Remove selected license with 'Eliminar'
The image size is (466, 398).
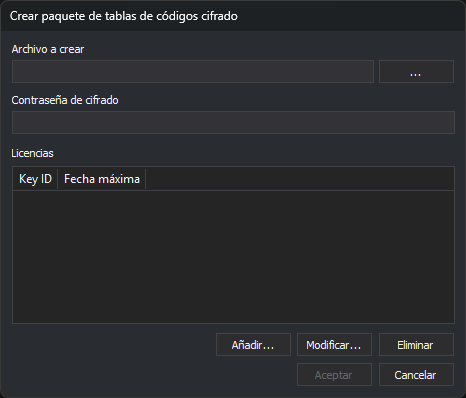pyautogui.click(x=416, y=345)
